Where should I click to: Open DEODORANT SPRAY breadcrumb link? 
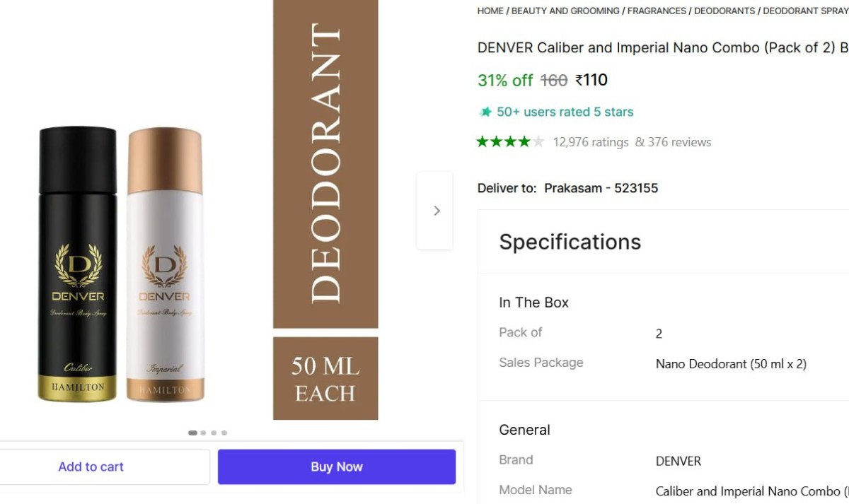[805, 11]
